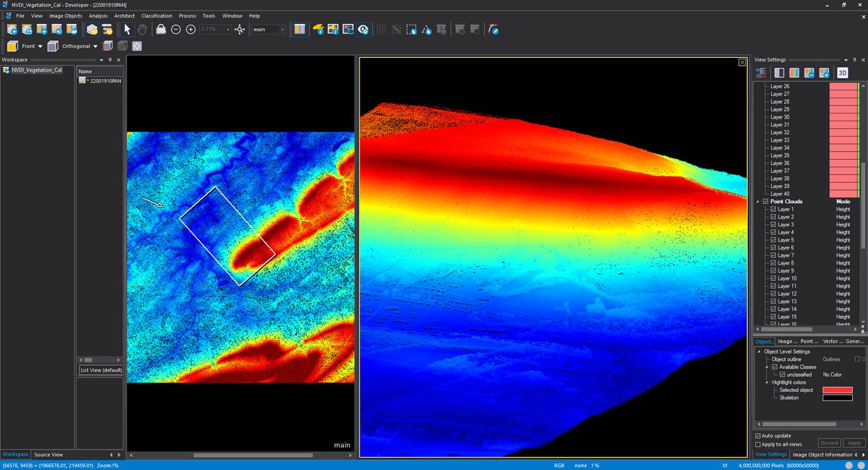This screenshot has width=868, height=470.
Task: Activate the arrow selection cursor tool
Action: point(127,29)
